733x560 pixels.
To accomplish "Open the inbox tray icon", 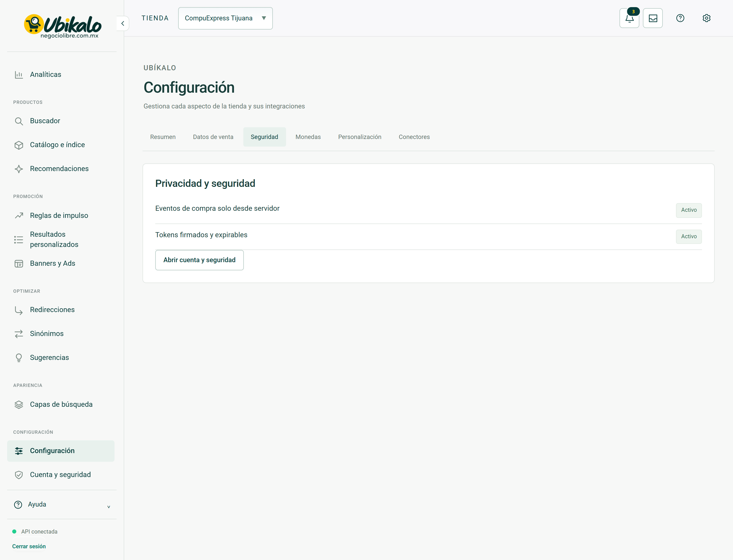I will point(653,18).
